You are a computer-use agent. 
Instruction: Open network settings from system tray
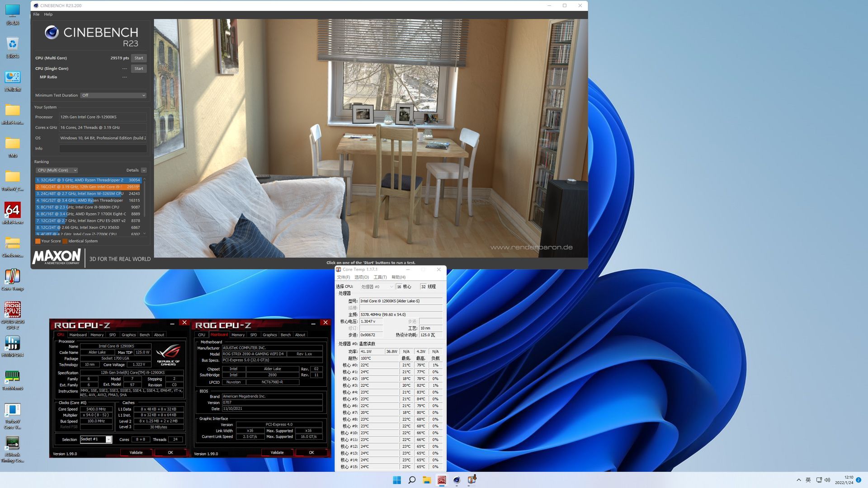coord(819,480)
